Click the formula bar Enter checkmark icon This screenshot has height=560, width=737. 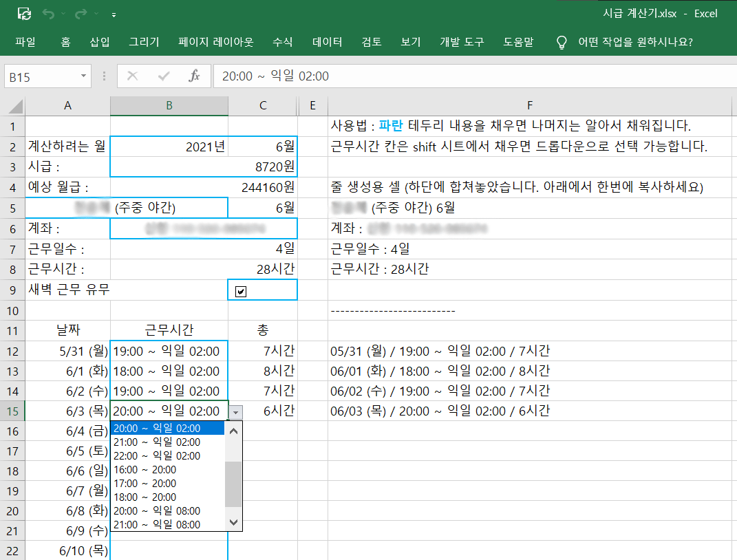[164, 76]
